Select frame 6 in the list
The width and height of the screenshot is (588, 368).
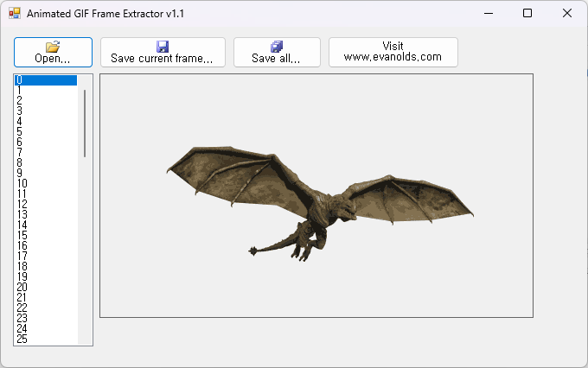46,143
